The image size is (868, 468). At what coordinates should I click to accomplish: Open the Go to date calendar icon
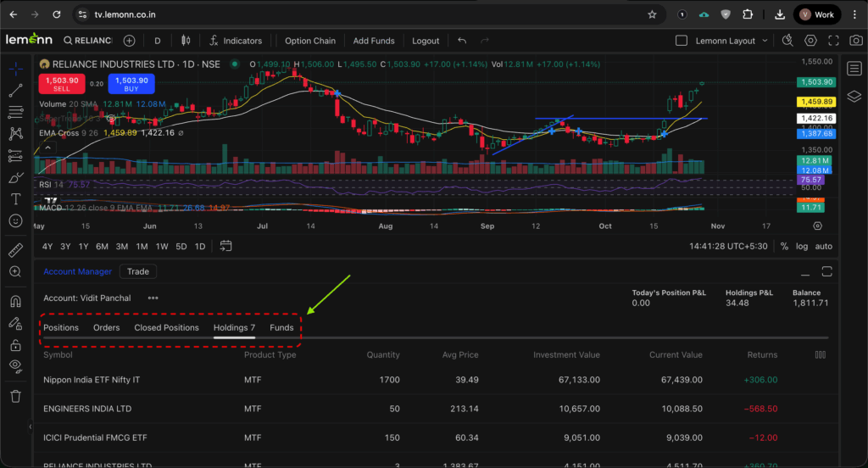(x=225, y=247)
